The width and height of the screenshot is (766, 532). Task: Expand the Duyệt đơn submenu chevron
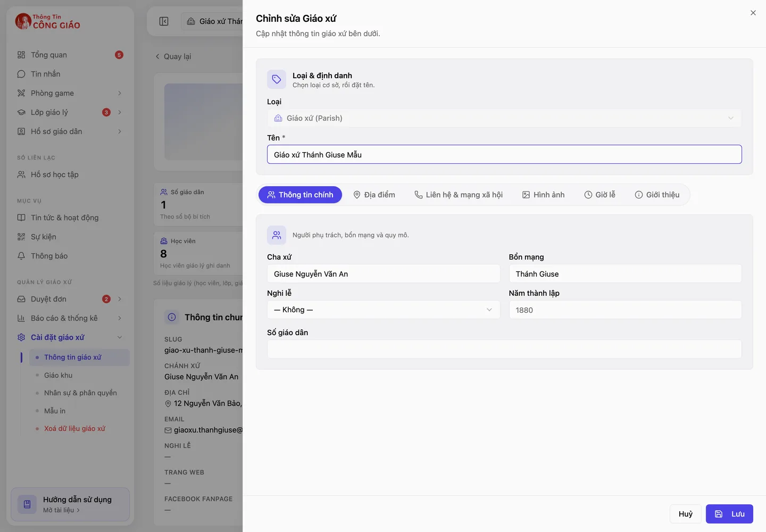click(x=120, y=299)
